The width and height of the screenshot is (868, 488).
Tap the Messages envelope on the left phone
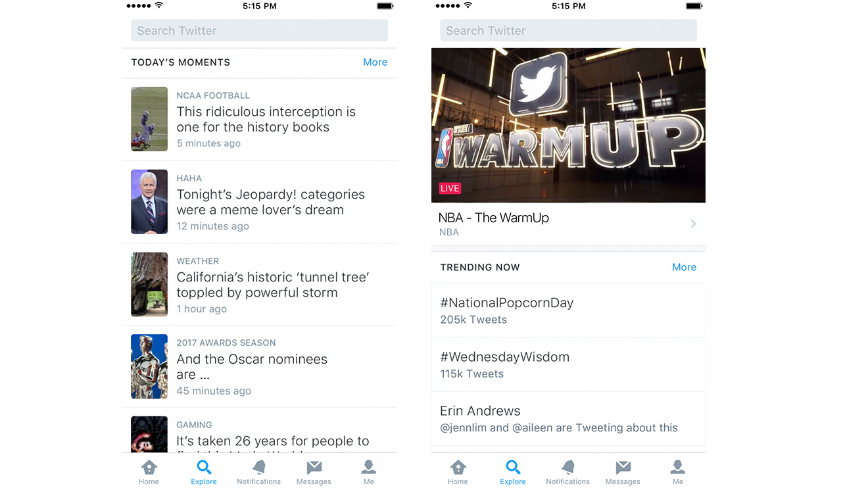[x=314, y=468]
